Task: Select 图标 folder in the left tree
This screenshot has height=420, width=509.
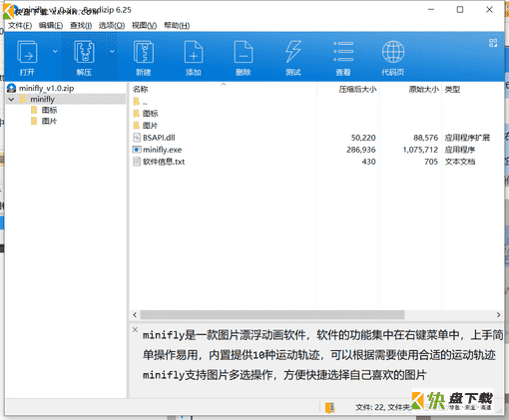Action: tap(49, 110)
